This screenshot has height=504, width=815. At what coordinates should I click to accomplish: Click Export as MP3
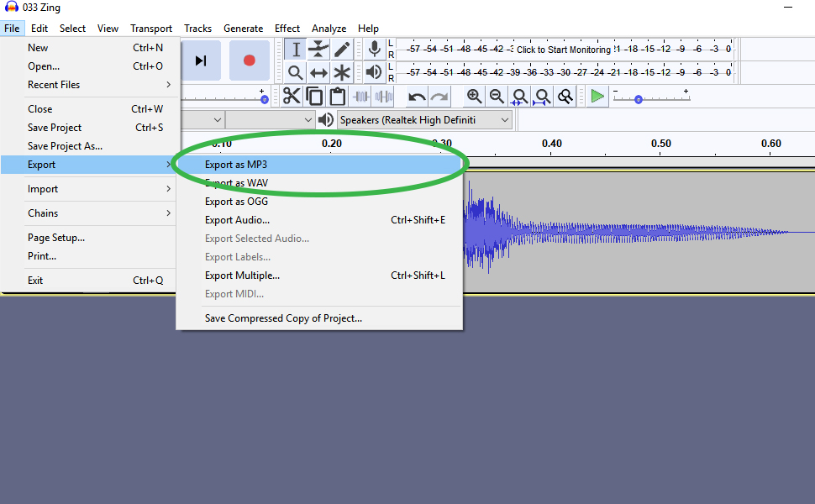click(x=319, y=165)
